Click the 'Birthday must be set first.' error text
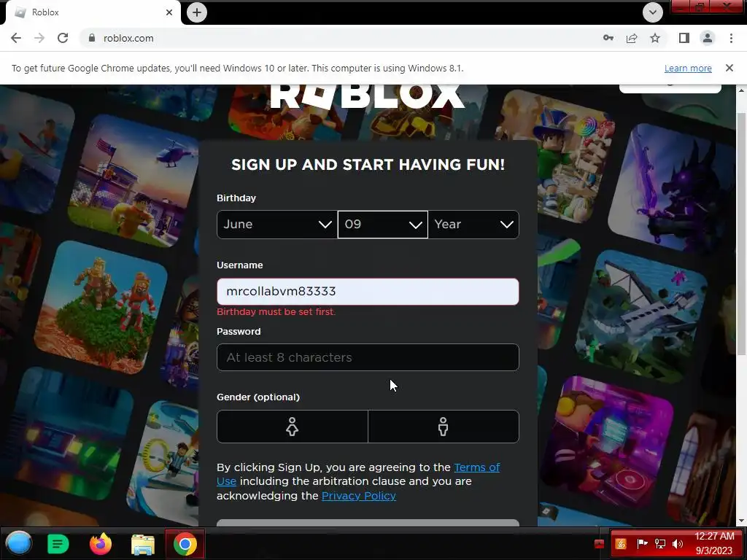Screen dimensions: 747x560 [276, 312]
